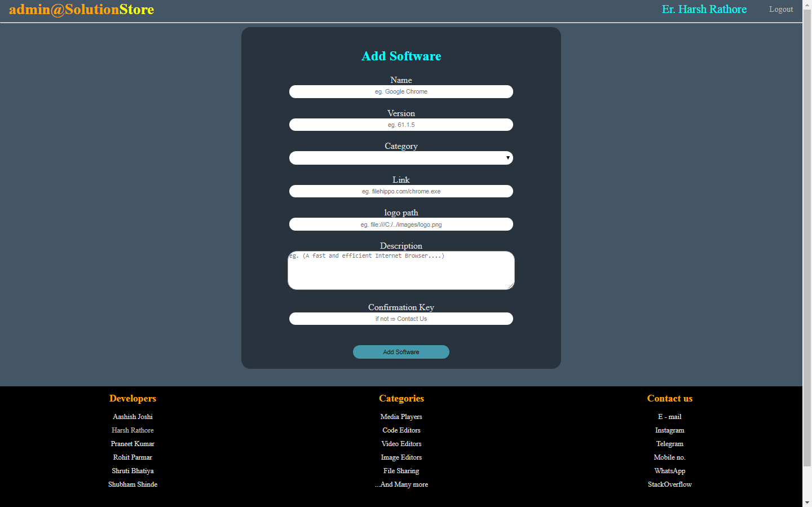
Task: Click the admin@SolutionStore logo
Action: (81, 10)
